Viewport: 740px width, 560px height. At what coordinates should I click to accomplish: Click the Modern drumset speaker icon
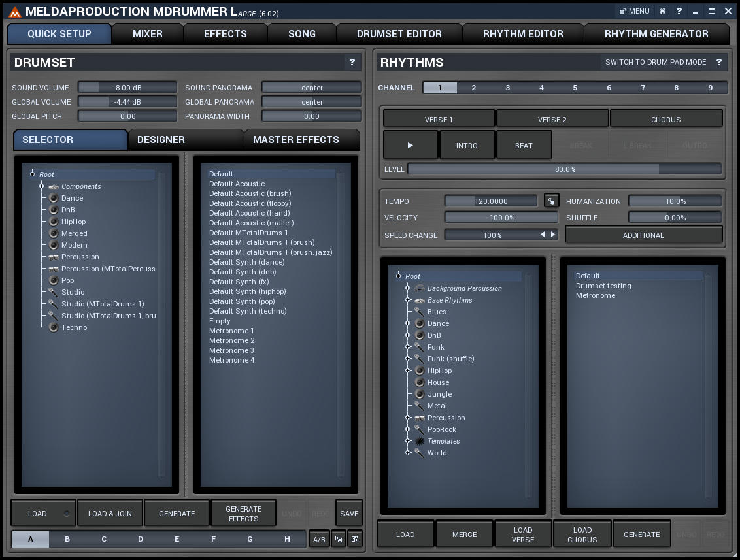pos(54,245)
